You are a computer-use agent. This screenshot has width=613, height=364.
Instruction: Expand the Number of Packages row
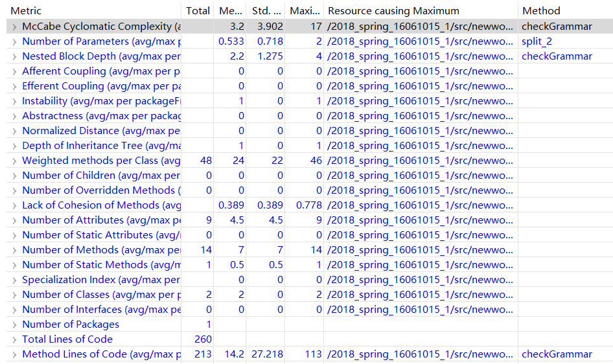click(14, 324)
